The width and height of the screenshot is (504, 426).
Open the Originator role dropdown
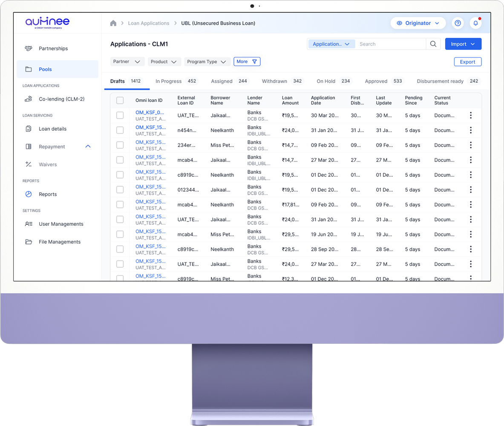(x=418, y=23)
